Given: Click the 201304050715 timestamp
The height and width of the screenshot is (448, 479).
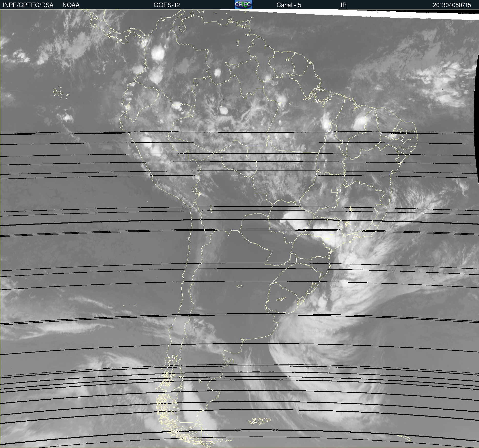Looking at the screenshot, I should click(x=452, y=5).
